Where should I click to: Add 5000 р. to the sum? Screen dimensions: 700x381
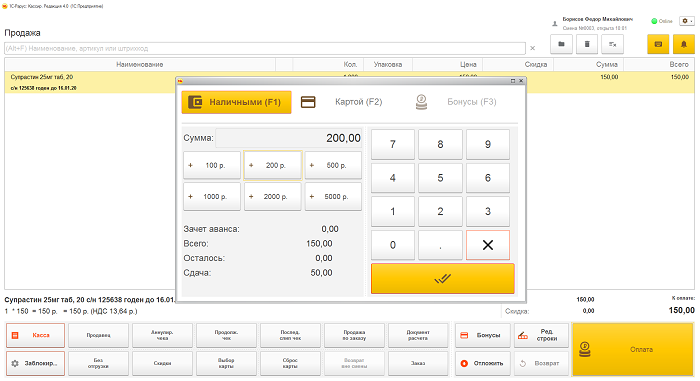coord(333,197)
